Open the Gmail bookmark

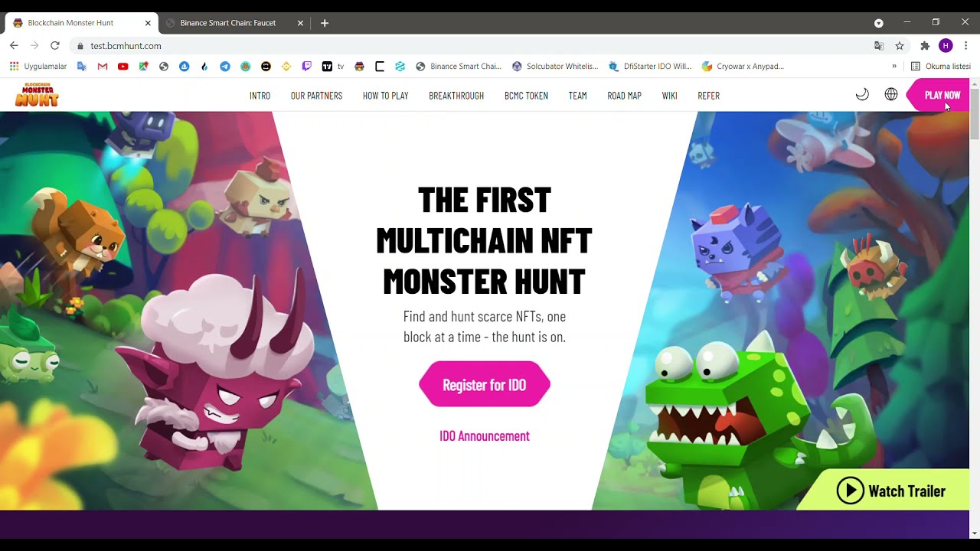103,67
